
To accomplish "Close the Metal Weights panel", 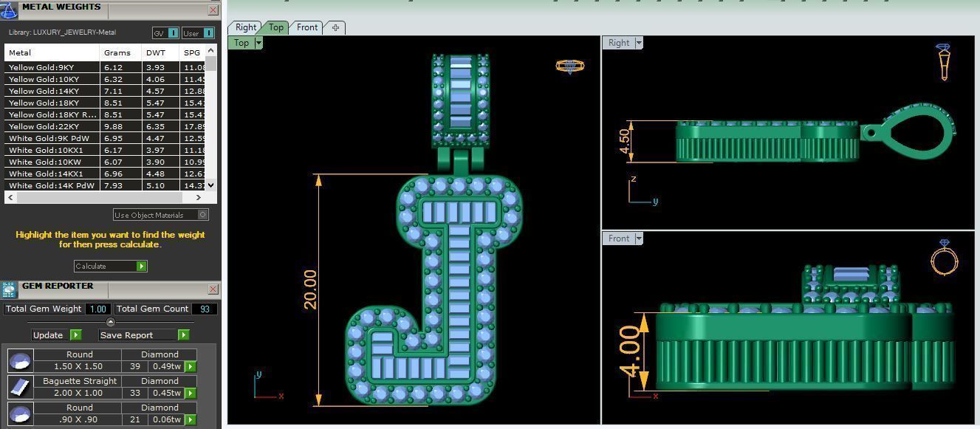I will 213,10.
